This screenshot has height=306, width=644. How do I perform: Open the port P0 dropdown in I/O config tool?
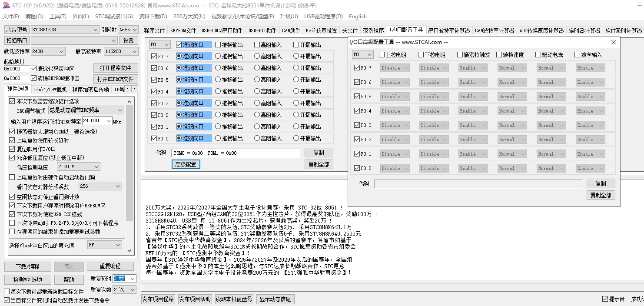pos(160,44)
